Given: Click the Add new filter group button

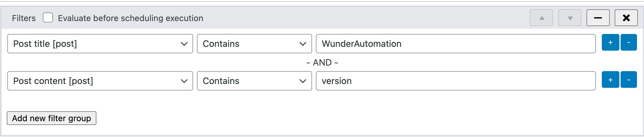Looking at the screenshot, I should 52,118.
